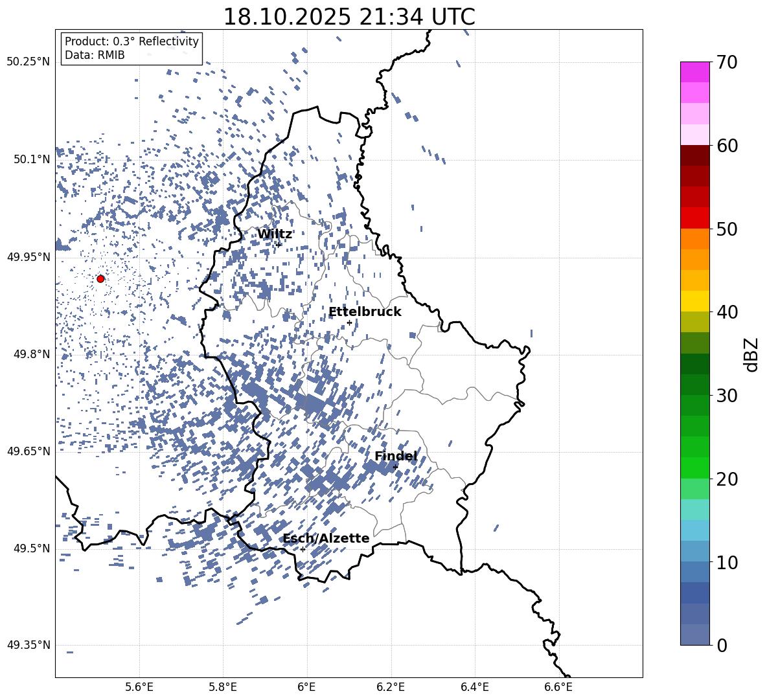Screen dimensions: 767x700
Task: Click the colorbar tick label 0
Action: tap(722, 646)
